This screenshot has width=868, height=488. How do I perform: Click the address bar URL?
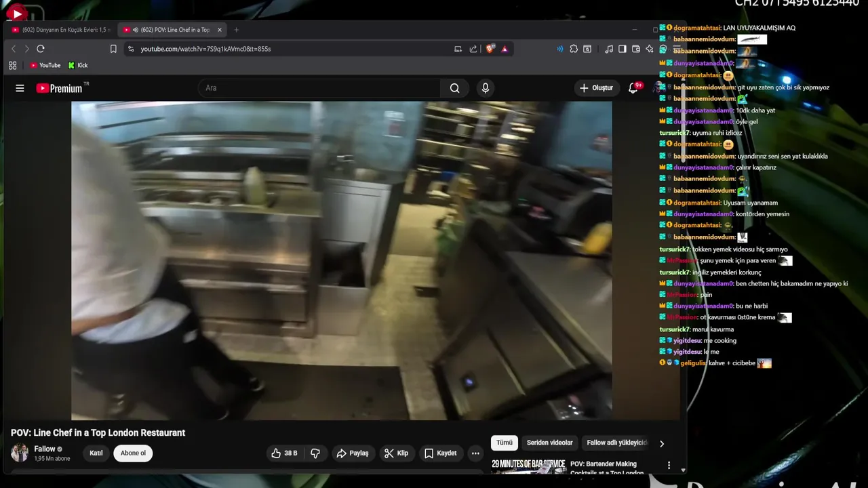pos(205,49)
